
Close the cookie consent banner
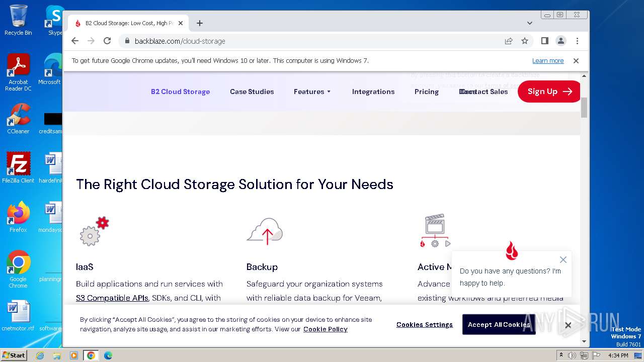click(x=568, y=325)
